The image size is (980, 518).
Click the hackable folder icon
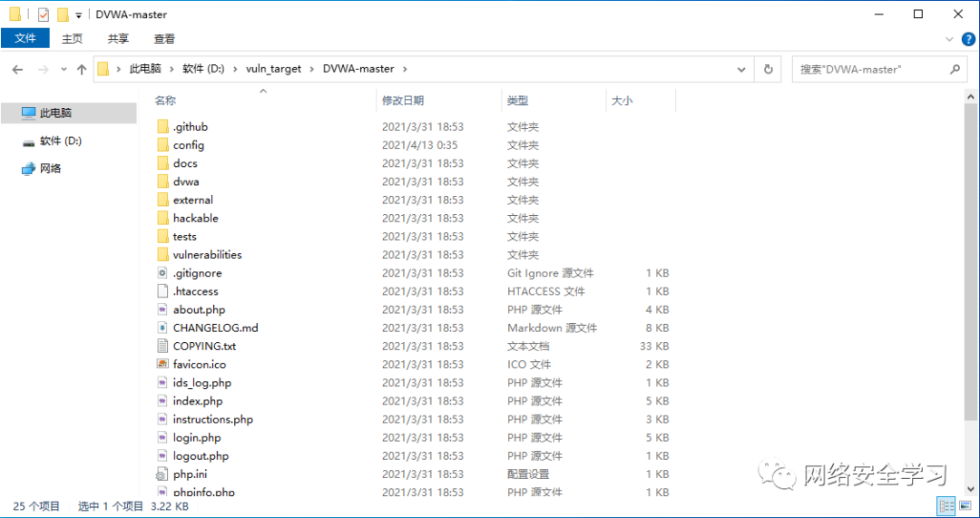click(162, 218)
